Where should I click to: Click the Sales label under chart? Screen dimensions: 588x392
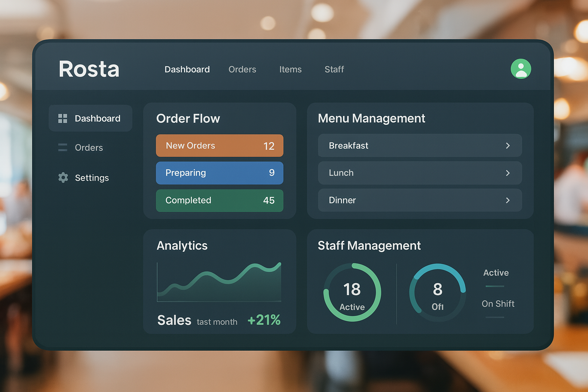pyautogui.click(x=174, y=320)
